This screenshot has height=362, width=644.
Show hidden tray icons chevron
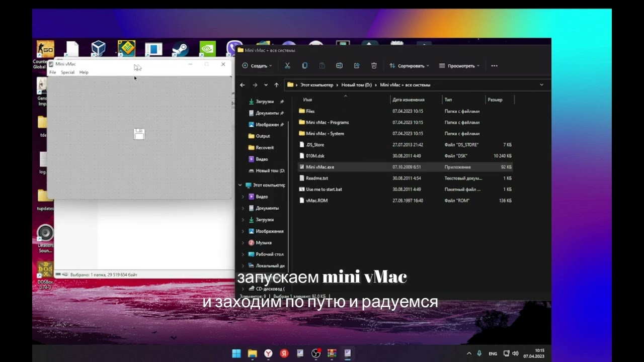[469, 353]
